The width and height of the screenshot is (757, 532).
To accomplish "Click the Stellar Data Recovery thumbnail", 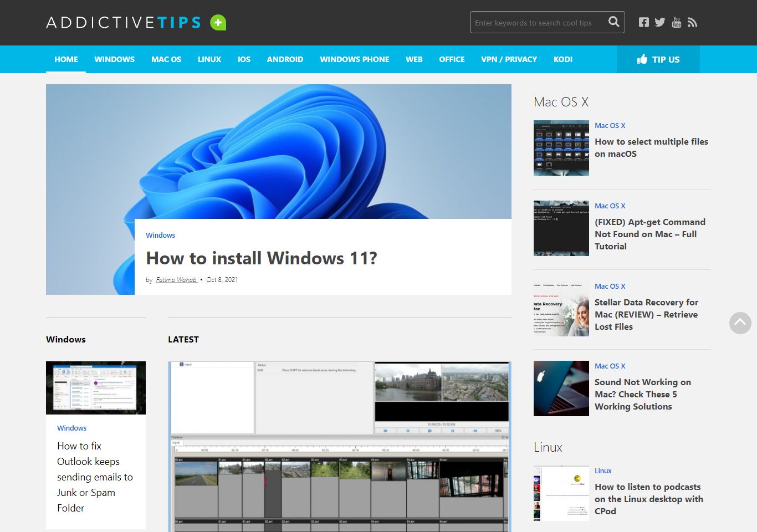I will click(x=561, y=309).
